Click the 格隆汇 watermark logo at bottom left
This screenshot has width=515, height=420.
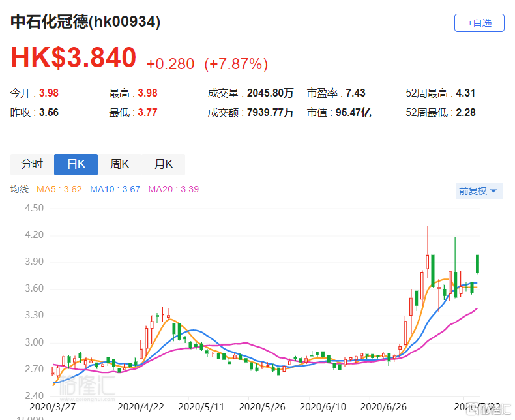(x=85, y=389)
